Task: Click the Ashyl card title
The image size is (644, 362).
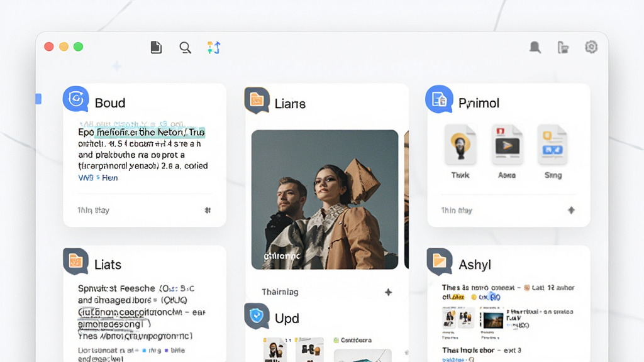Action: point(475,265)
